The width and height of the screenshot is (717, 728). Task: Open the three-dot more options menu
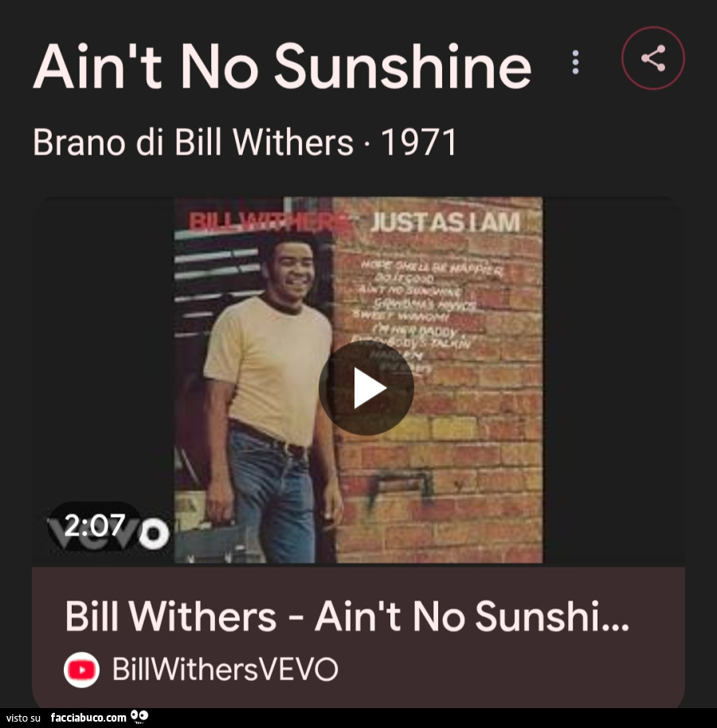coord(576,62)
